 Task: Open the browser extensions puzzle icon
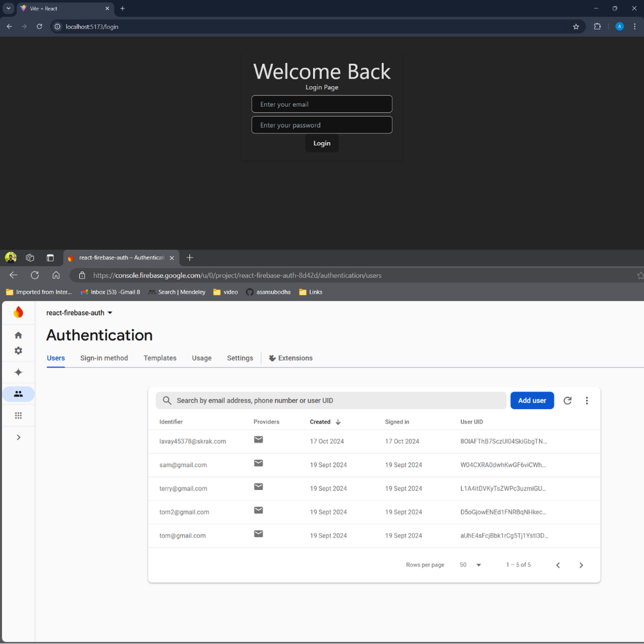coord(597,26)
